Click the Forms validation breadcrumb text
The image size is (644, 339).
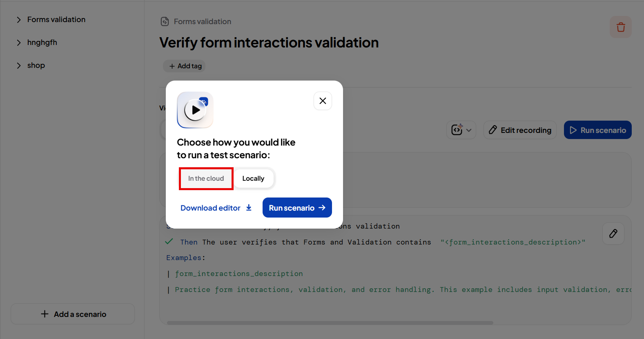(x=203, y=21)
